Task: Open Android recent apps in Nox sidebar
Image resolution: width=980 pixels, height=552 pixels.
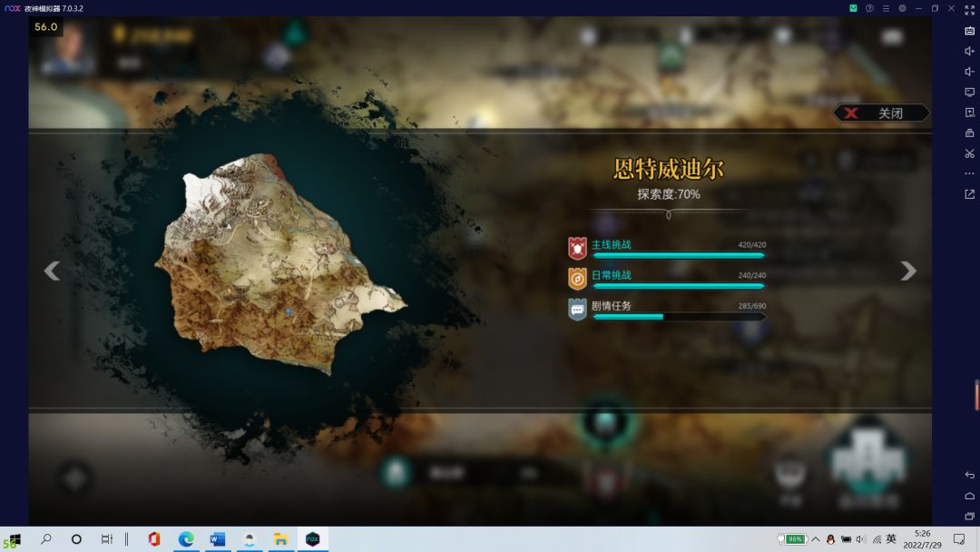Action: pos(969,517)
